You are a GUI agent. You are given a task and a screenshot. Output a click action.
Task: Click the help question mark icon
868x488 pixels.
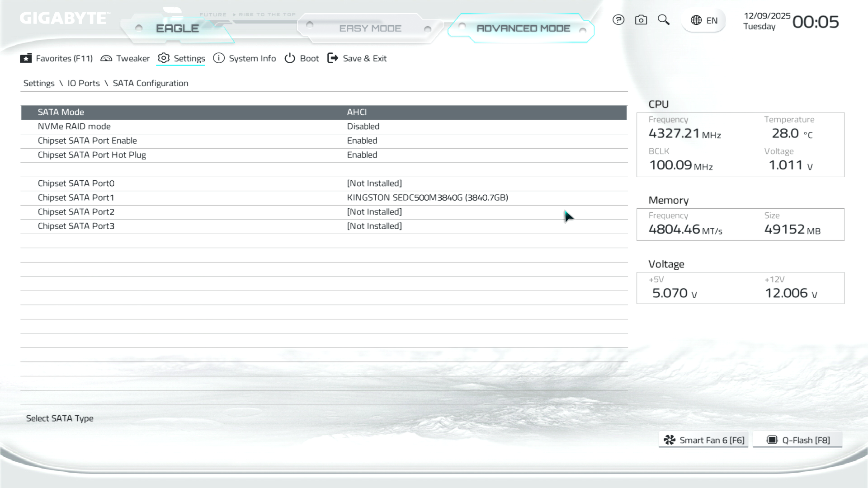click(x=618, y=20)
